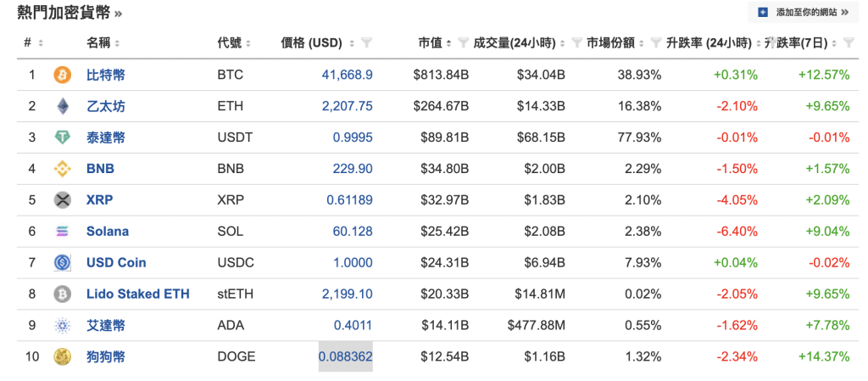Click BNB market cap $34.80B
The width and height of the screenshot is (868, 381).
[443, 169]
